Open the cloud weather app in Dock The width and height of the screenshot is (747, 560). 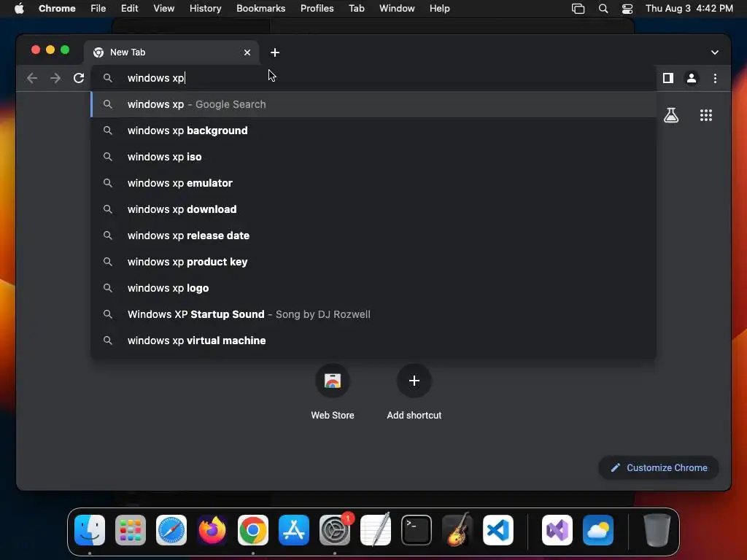click(x=598, y=530)
